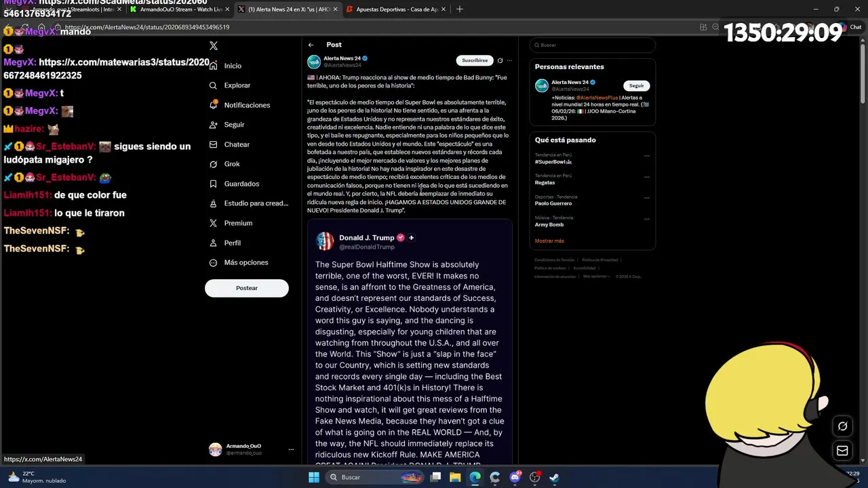Open the Army Bomb trend
The height and width of the screenshot is (488, 868).
(549, 224)
